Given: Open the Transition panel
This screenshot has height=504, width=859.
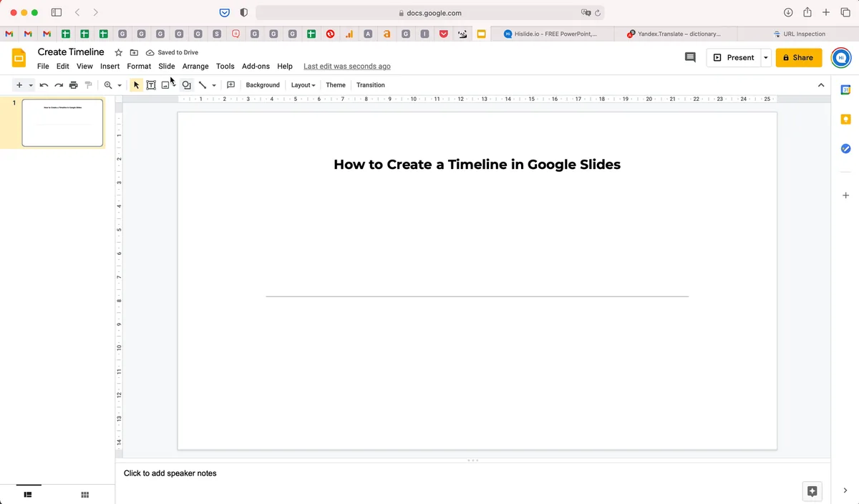Looking at the screenshot, I should [371, 85].
